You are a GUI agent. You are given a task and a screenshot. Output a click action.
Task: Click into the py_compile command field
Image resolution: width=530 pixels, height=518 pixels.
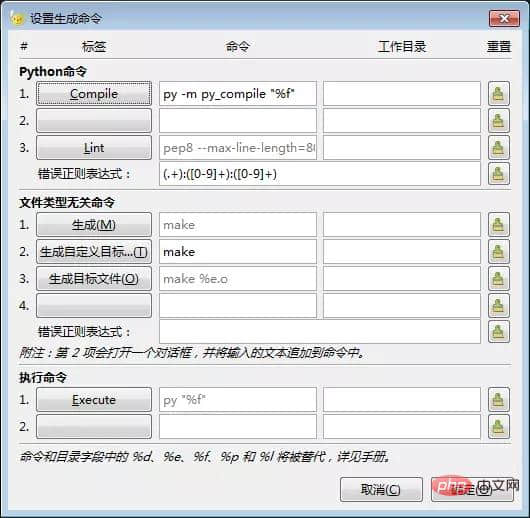pos(238,94)
